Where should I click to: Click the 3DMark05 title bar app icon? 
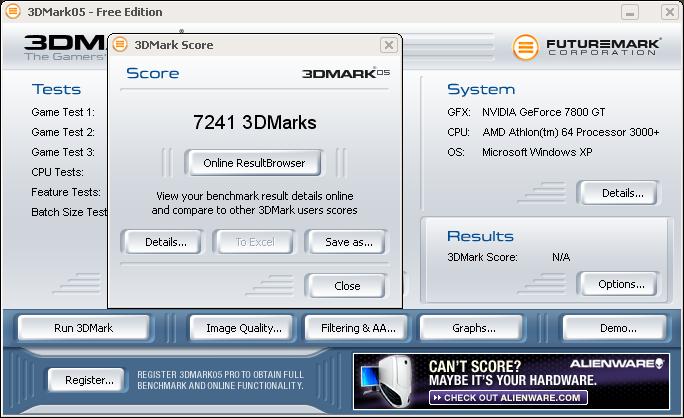pyautogui.click(x=12, y=11)
